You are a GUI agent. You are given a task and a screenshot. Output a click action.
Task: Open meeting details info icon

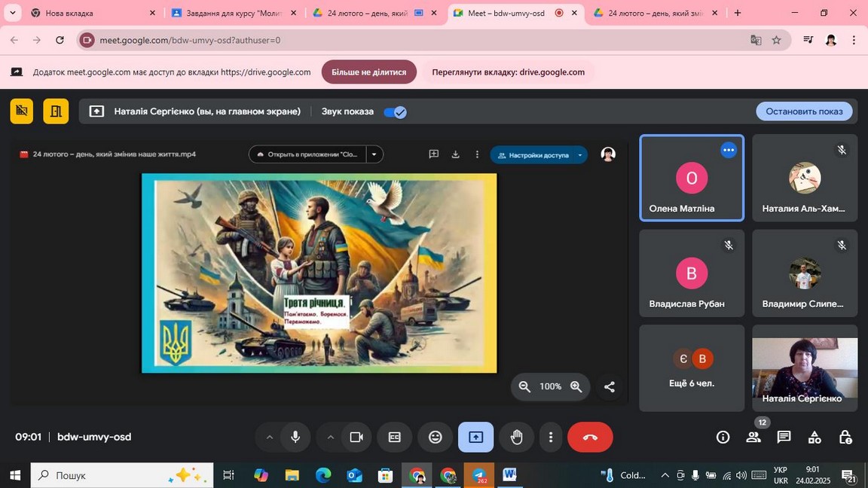[723, 437]
